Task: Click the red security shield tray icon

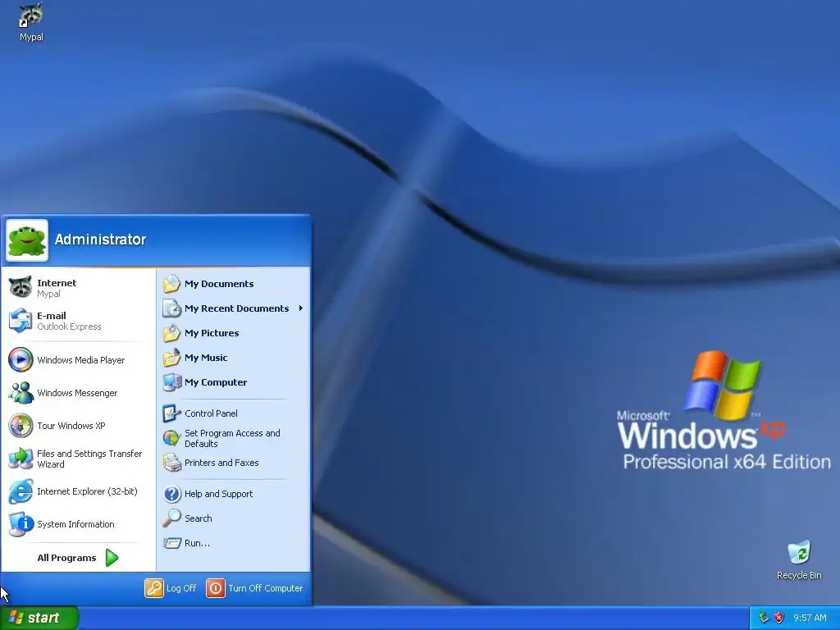Action: click(x=779, y=618)
